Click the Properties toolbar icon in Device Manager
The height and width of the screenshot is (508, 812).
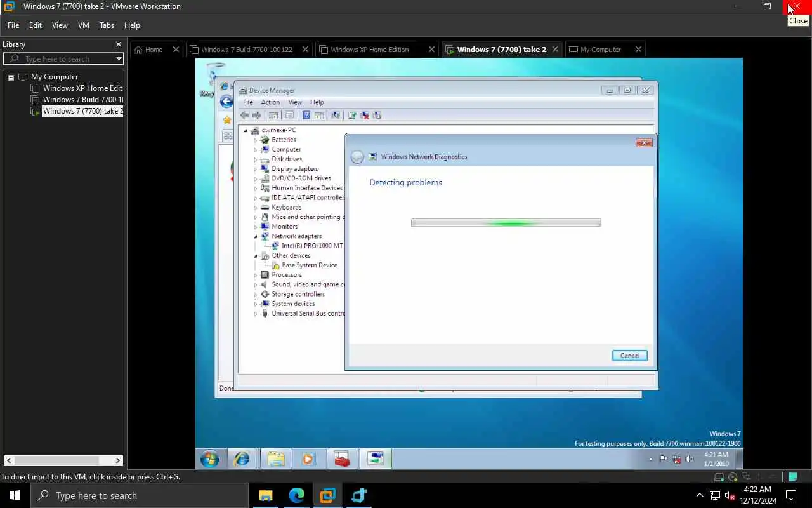289,116
